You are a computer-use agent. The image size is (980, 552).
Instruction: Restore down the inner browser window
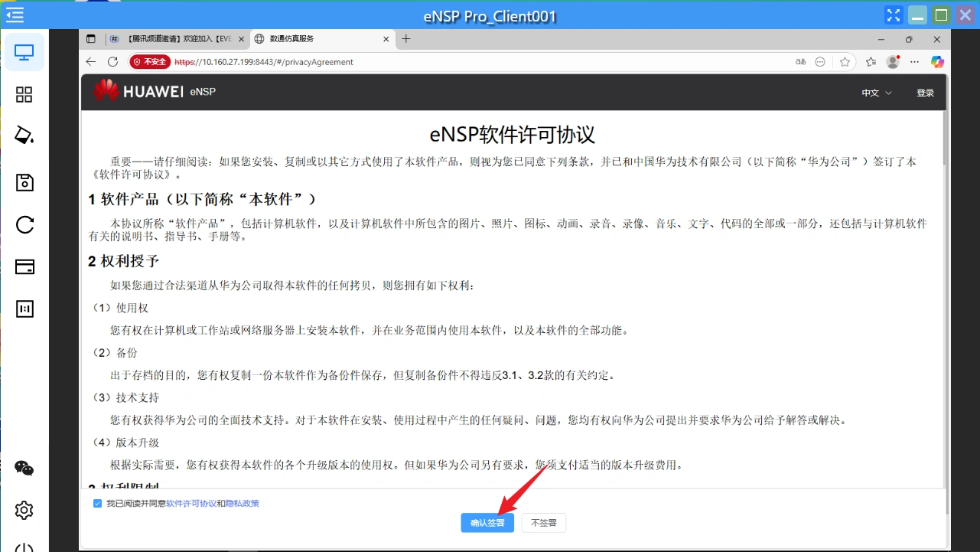(x=909, y=39)
